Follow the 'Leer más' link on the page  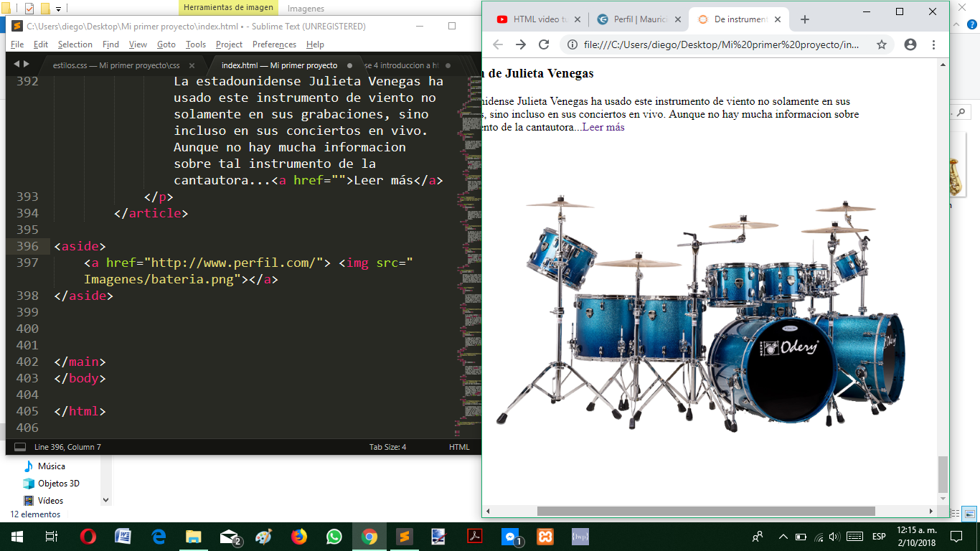tap(603, 127)
